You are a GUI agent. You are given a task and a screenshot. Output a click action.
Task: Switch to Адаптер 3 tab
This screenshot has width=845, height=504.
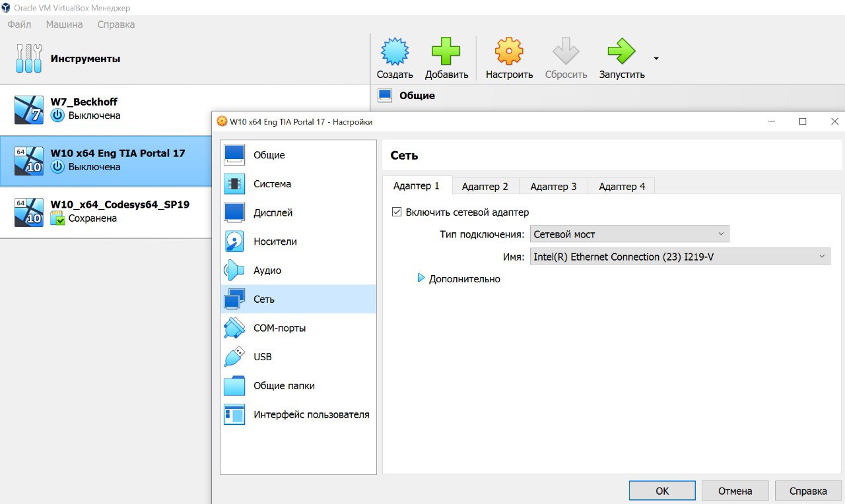[x=553, y=186]
